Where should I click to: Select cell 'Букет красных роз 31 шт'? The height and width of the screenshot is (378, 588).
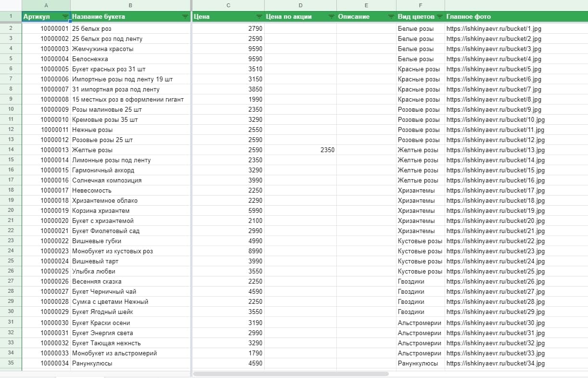[130, 69]
